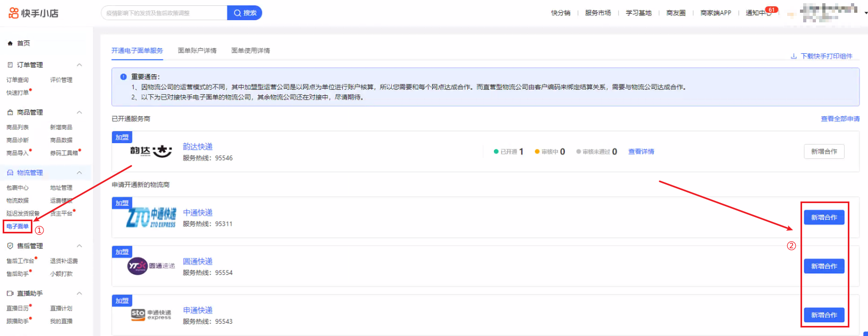The image size is (868, 336).
Task: Click 新增合作 for 韵达快递
Action: click(x=824, y=152)
